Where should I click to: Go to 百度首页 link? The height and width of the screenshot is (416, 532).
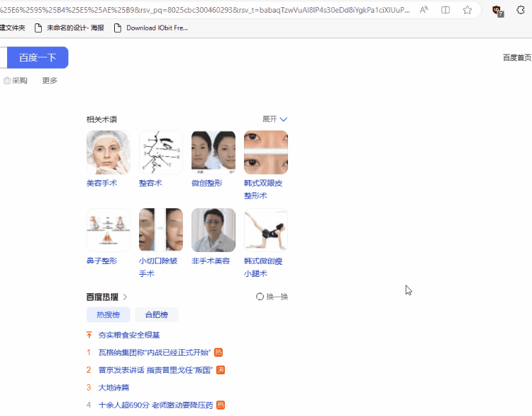click(x=517, y=58)
